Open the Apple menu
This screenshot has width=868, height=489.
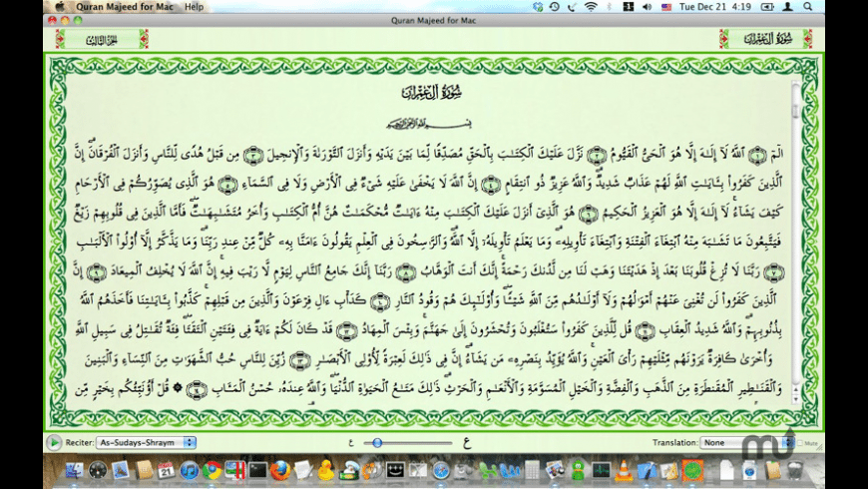tap(59, 7)
